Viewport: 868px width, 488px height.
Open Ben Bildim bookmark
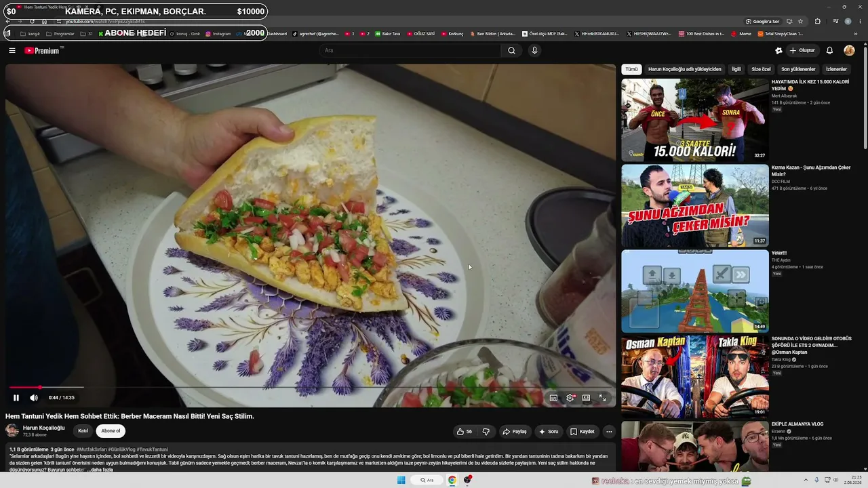(x=492, y=34)
